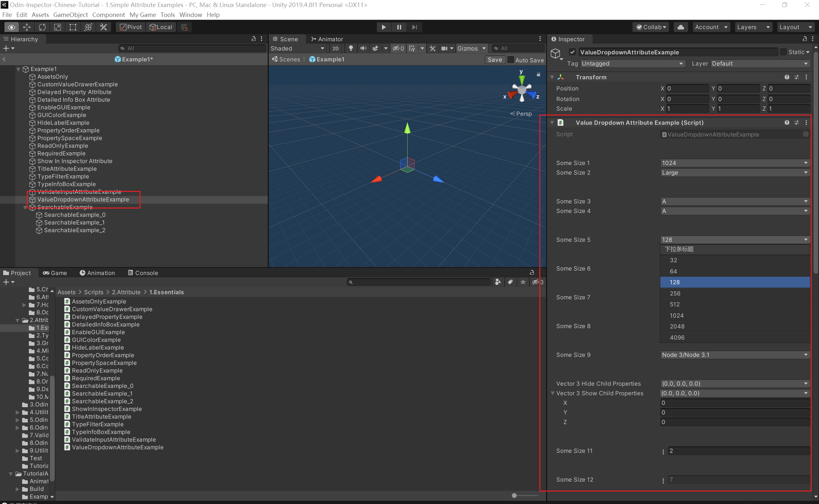819x504 pixels.
Task: Open Some Size 9 node dropdown
Action: (735, 355)
